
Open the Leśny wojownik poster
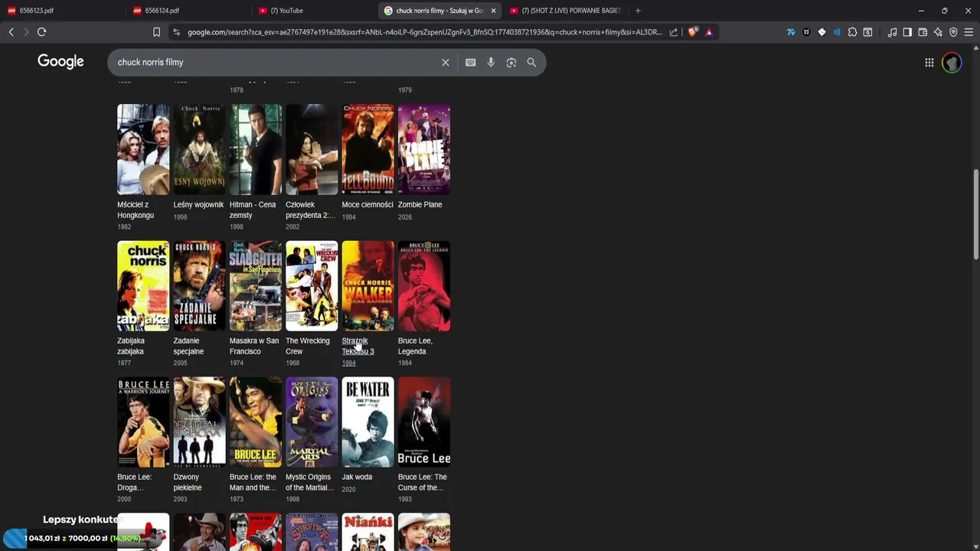(x=199, y=149)
